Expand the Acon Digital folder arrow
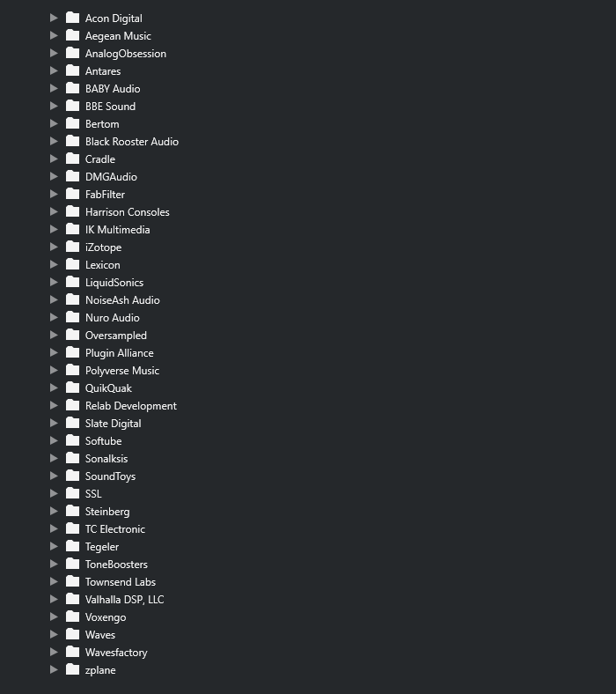This screenshot has width=616, height=694. 54,18
